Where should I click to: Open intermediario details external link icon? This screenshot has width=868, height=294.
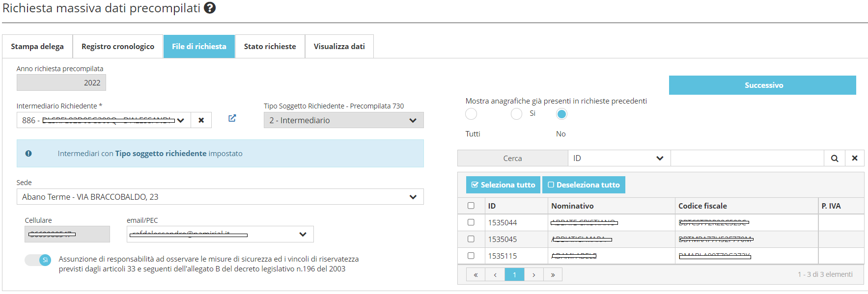click(x=232, y=118)
